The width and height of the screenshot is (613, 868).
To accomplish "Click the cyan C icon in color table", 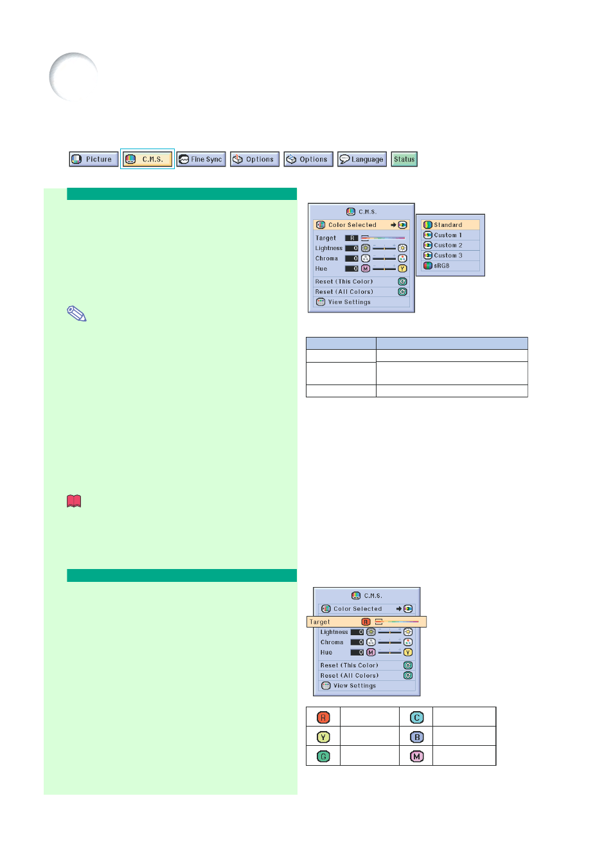I will (x=417, y=717).
